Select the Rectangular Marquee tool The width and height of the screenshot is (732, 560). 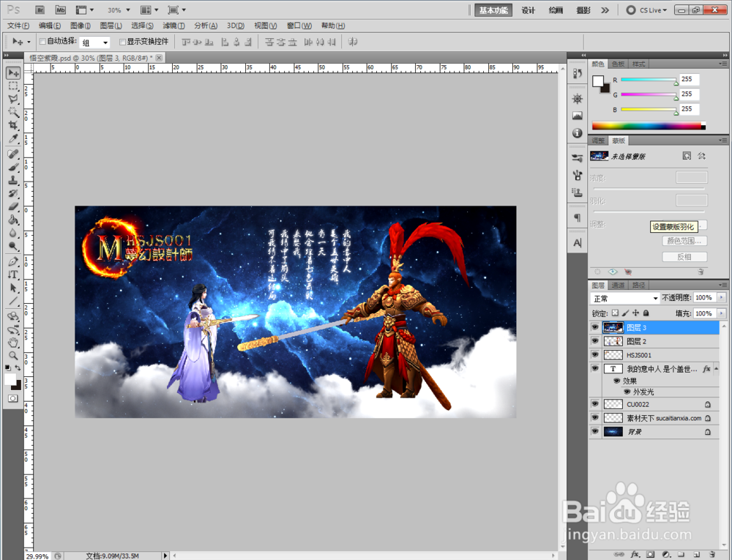(13, 86)
